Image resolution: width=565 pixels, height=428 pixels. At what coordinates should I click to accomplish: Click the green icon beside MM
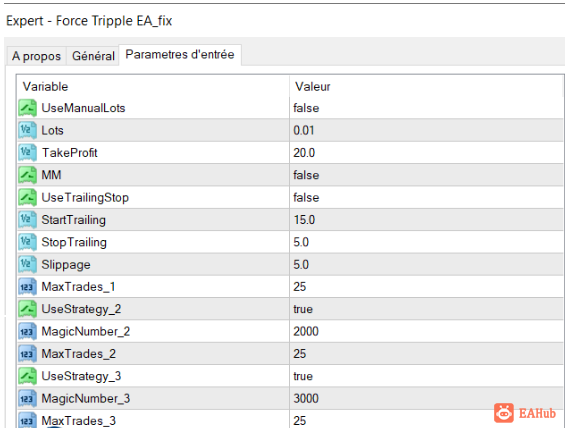(27, 175)
